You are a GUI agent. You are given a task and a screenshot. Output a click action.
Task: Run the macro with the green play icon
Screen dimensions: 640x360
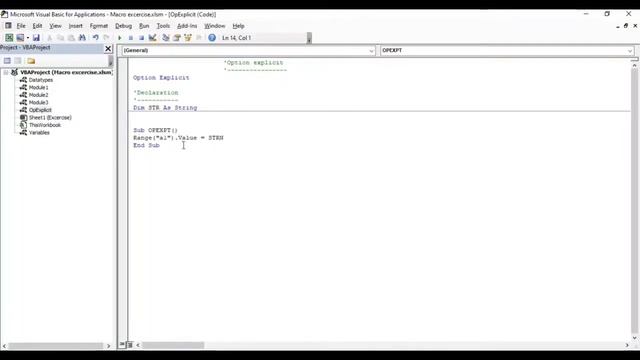(120, 38)
